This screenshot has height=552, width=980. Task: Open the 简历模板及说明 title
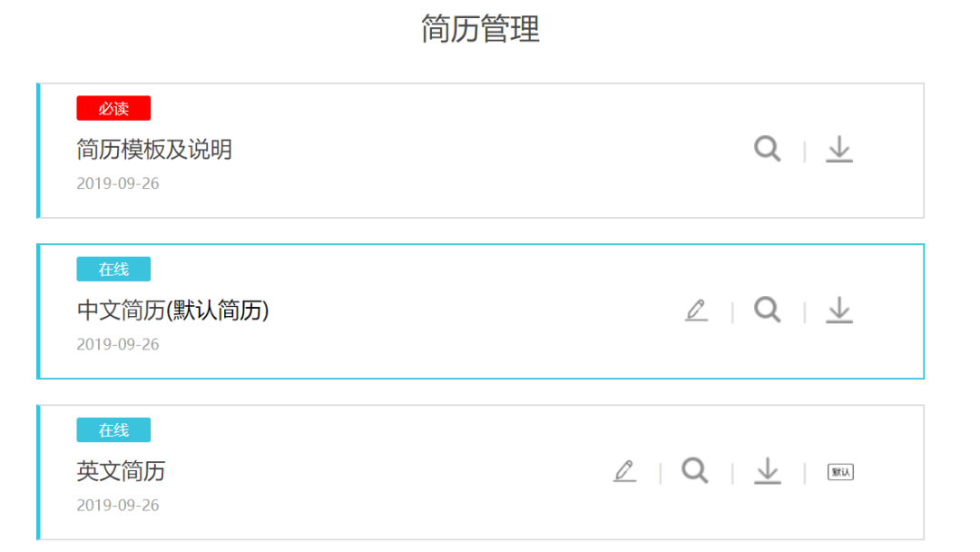point(154,150)
